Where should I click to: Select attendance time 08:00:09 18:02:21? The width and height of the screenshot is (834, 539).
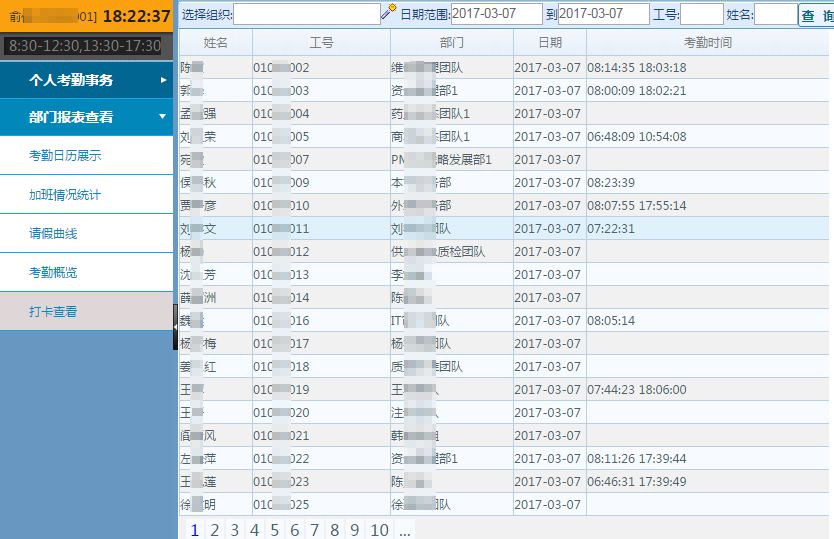(637, 90)
